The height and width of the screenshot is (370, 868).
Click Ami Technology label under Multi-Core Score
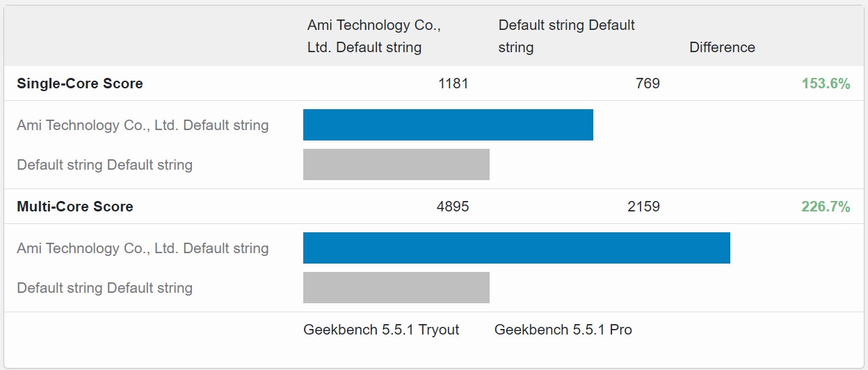(x=143, y=248)
